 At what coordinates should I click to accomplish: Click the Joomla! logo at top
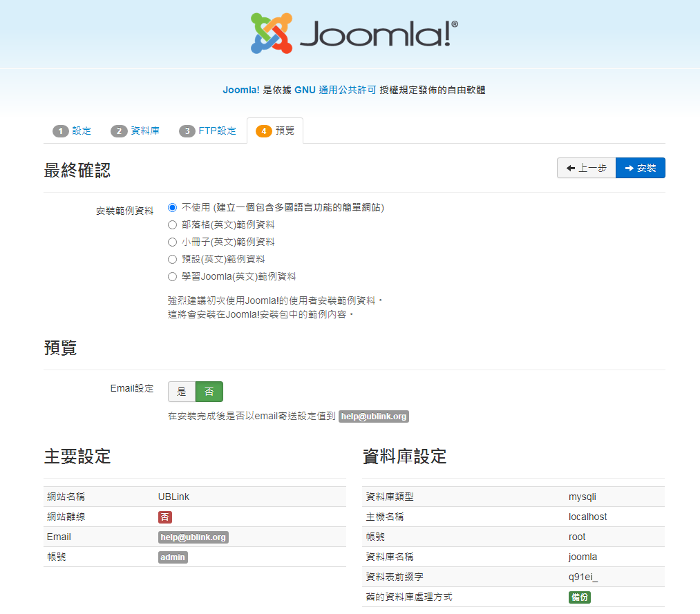click(354, 33)
